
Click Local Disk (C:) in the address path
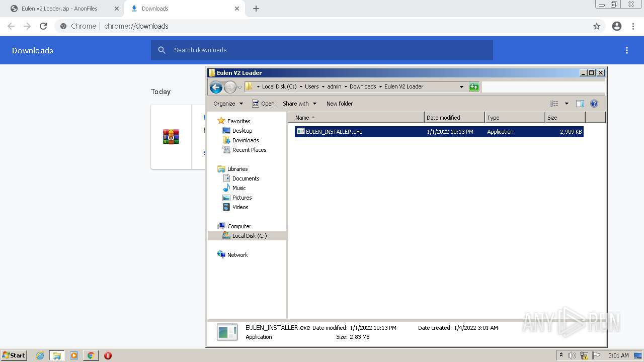(x=279, y=86)
